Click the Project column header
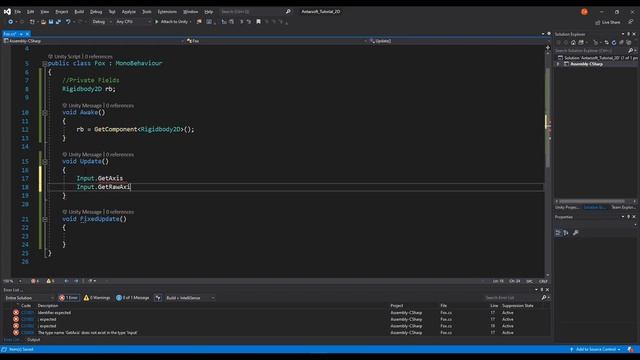Viewport: 640px width, 360px height. click(396, 306)
